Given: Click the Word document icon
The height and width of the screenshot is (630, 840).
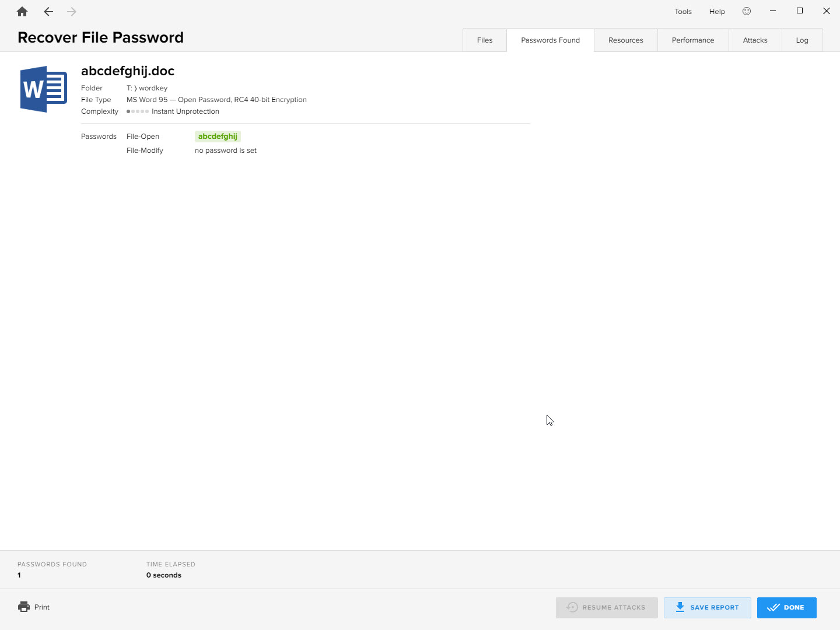Looking at the screenshot, I should coord(43,89).
